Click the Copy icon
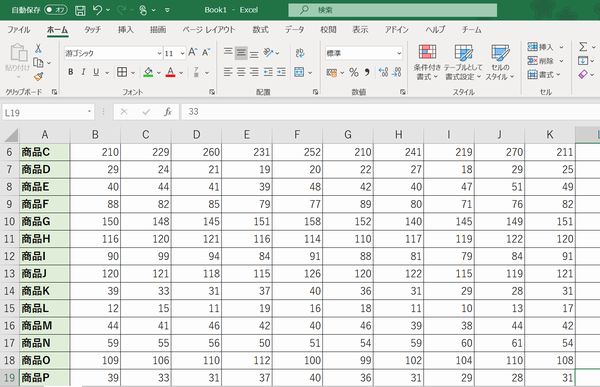 click(x=38, y=62)
